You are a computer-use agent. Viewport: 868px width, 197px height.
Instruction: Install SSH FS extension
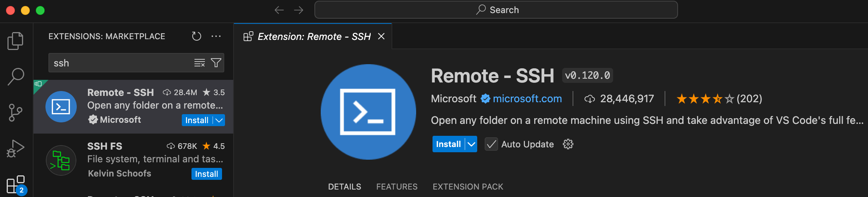pyautogui.click(x=207, y=174)
